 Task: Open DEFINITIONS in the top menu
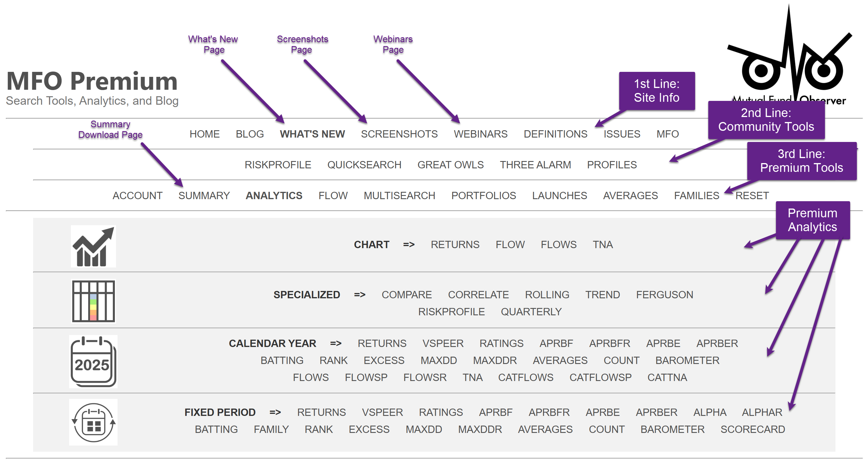[x=555, y=134]
